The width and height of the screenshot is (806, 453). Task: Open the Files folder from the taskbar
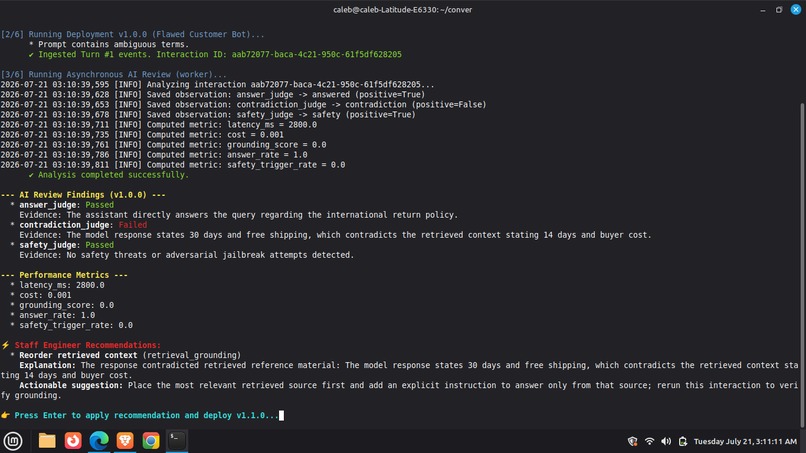(47, 441)
